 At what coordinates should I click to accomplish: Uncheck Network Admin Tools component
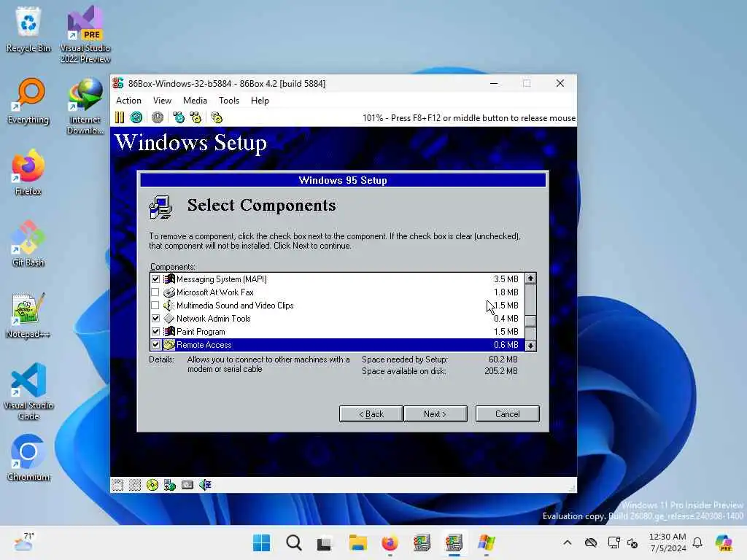[x=156, y=318]
